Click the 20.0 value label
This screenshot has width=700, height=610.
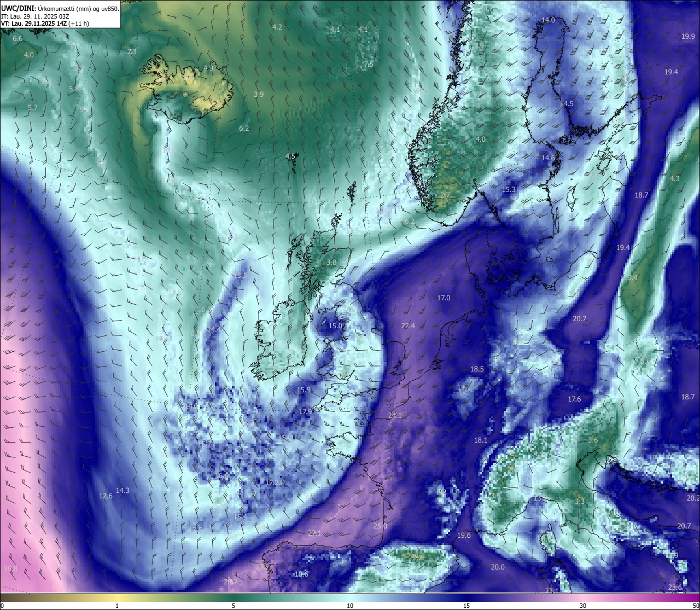coord(498,567)
